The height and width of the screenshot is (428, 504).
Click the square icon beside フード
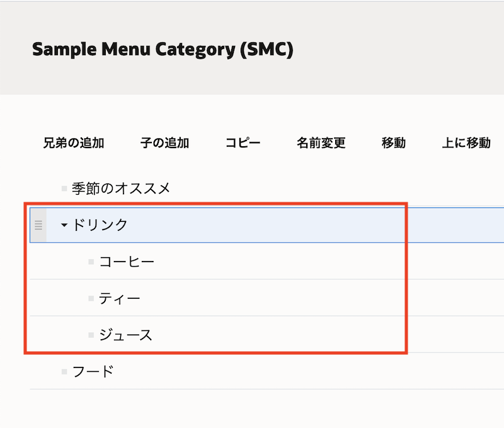(63, 371)
